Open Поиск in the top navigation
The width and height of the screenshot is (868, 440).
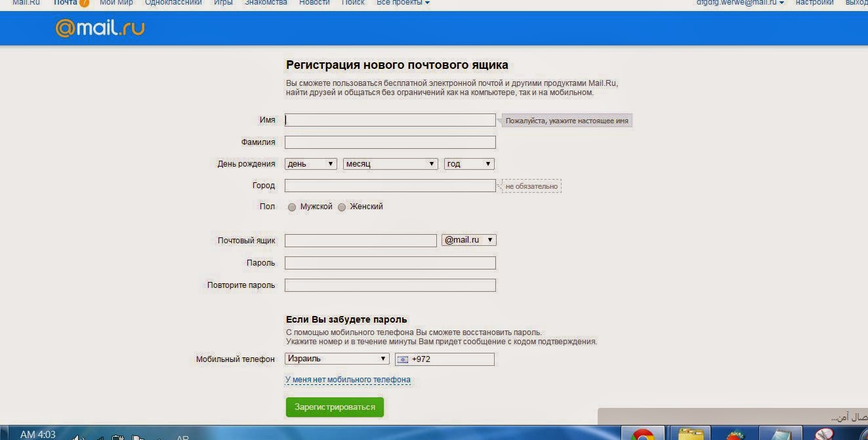click(353, 3)
